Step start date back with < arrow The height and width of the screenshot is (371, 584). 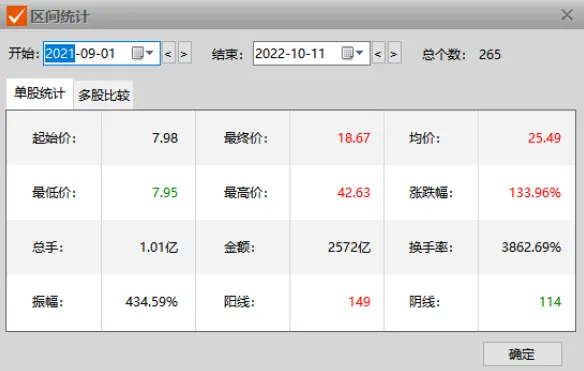pos(169,54)
